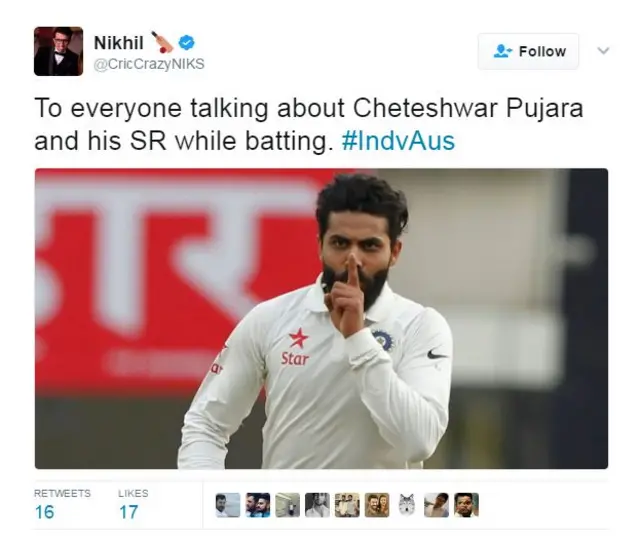
Task: Open sixth liker couple-photo avatar
Action: [x=377, y=505]
